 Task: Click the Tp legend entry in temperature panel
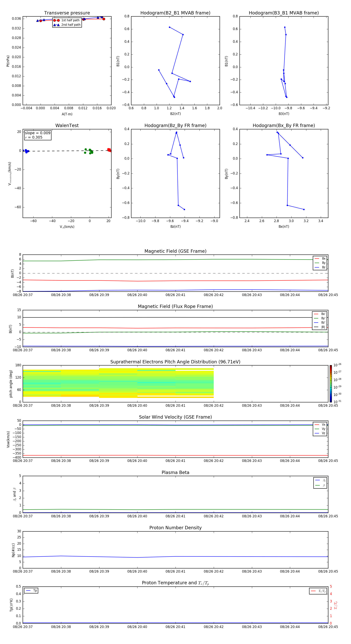tap(31, 591)
